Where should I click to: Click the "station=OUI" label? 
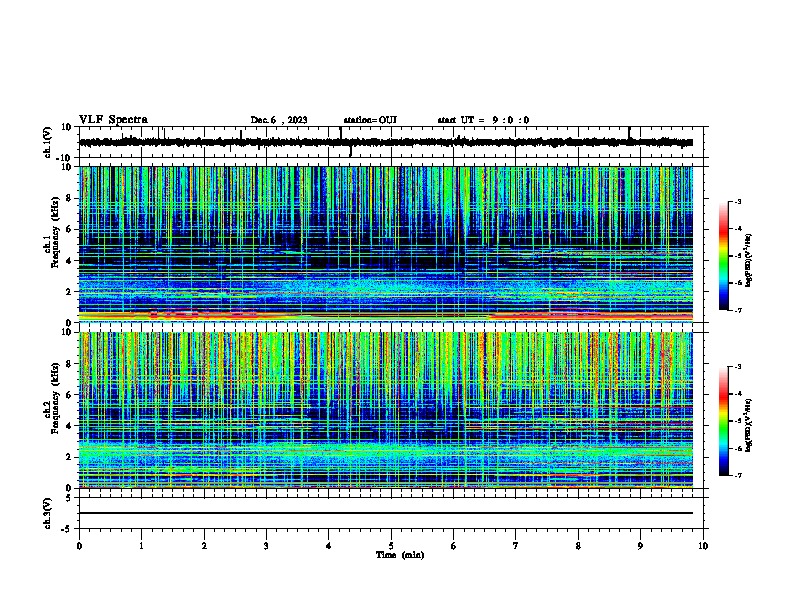370,120
